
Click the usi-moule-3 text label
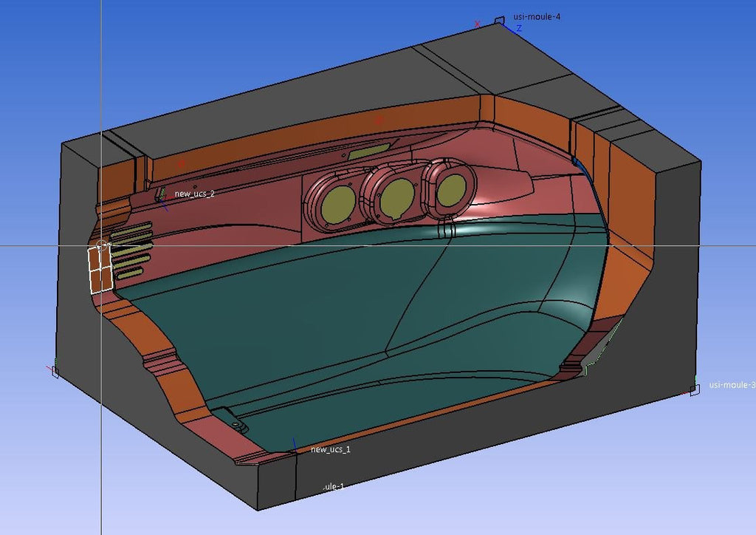(x=731, y=385)
